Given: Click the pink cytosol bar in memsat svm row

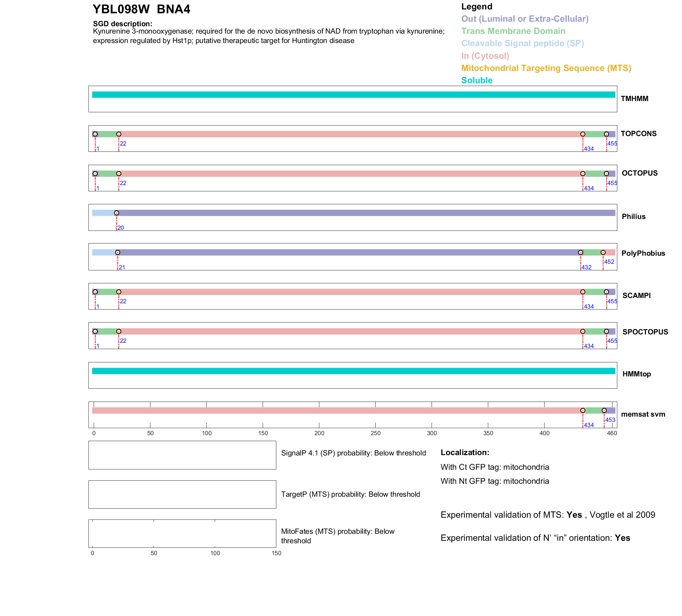Looking at the screenshot, I should coord(336,411).
